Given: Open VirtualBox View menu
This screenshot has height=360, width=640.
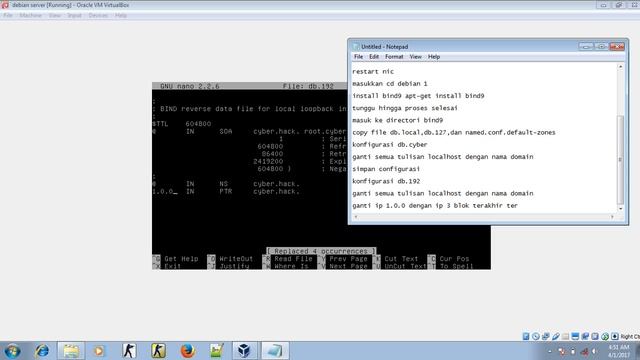Looking at the screenshot, I should coord(55,15).
